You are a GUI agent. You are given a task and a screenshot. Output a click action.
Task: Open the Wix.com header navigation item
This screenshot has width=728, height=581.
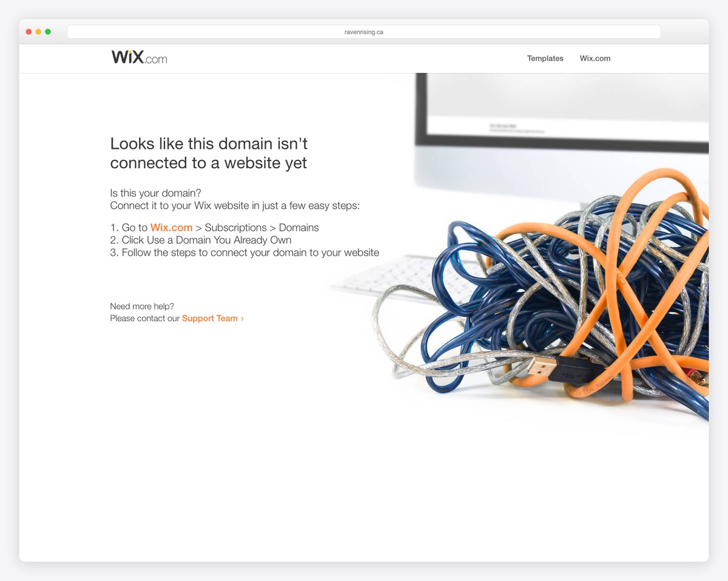(595, 58)
